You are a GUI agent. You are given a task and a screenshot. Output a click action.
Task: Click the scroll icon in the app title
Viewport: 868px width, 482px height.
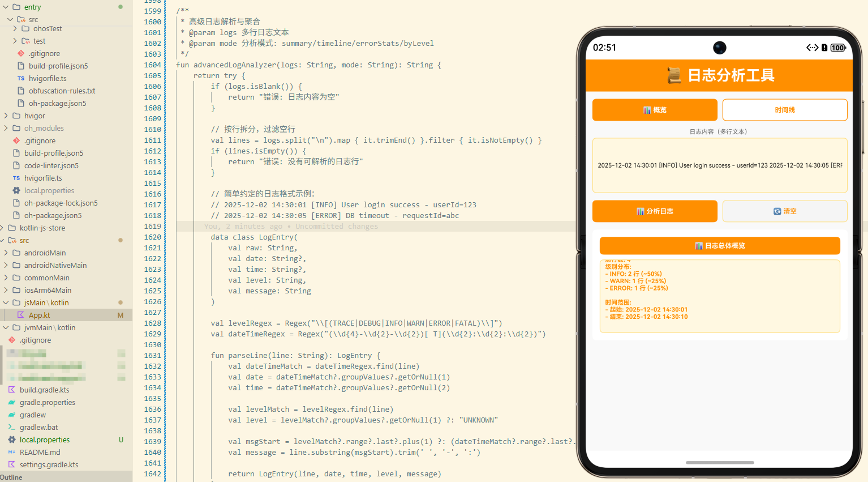pos(674,75)
